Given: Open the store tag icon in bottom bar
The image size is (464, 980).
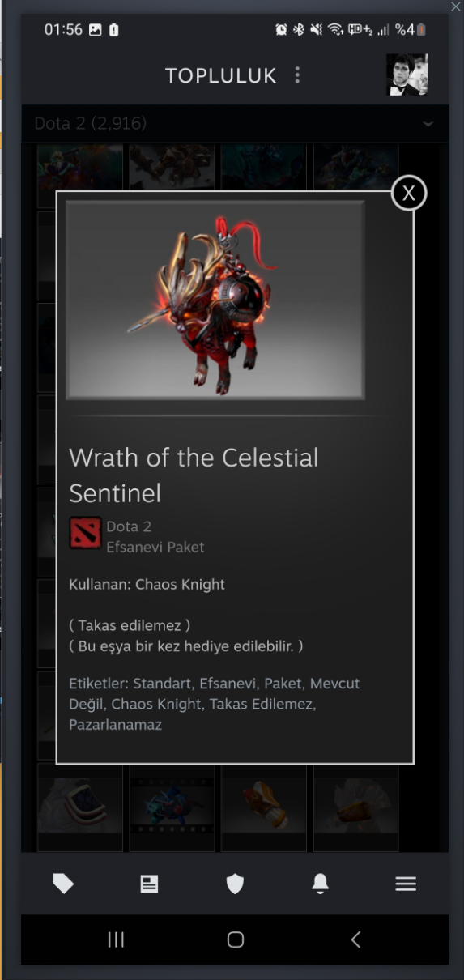Looking at the screenshot, I should (63, 884).
